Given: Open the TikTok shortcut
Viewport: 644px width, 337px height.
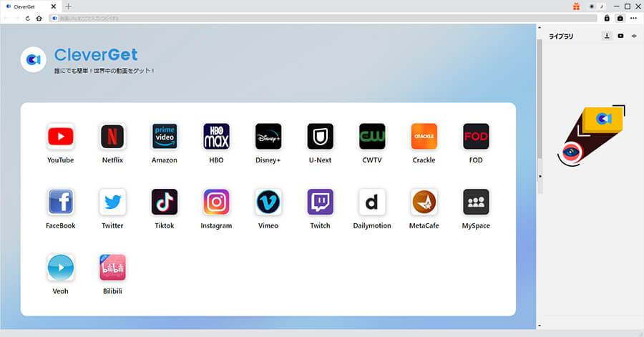Looking at the screenshot, I should 165,202.
